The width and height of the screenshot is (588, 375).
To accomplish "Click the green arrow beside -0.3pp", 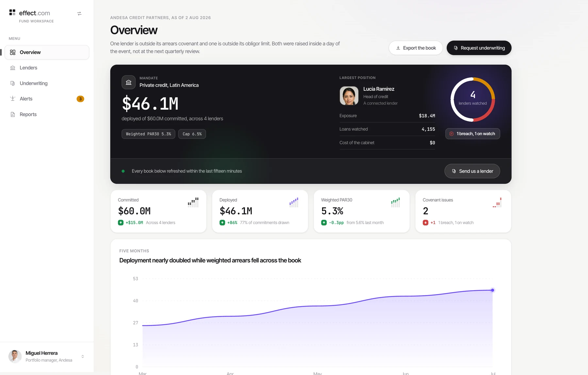I will pos(324,223).
